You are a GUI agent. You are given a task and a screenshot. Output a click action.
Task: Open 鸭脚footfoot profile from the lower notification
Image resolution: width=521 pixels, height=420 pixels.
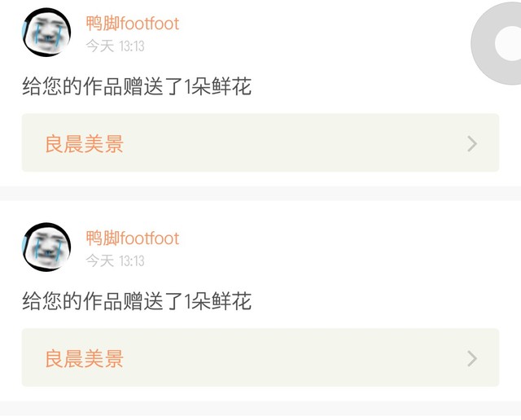click(133, 238)
